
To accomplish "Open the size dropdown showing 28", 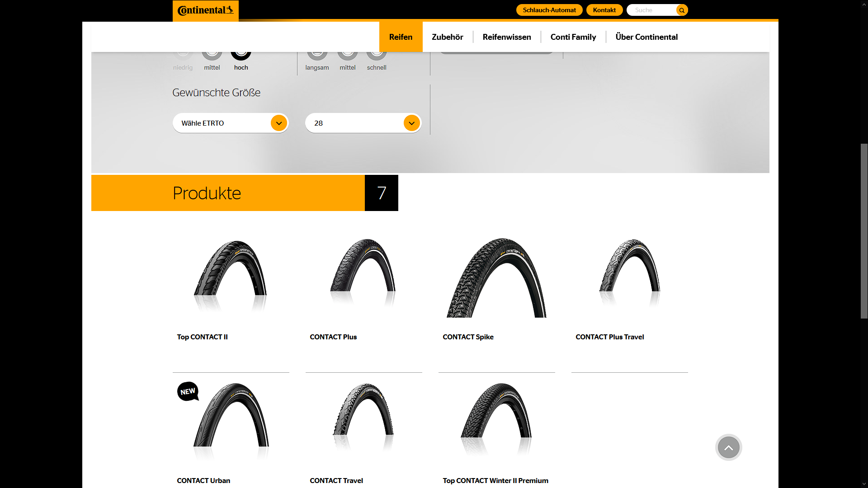I will (363, 123).
